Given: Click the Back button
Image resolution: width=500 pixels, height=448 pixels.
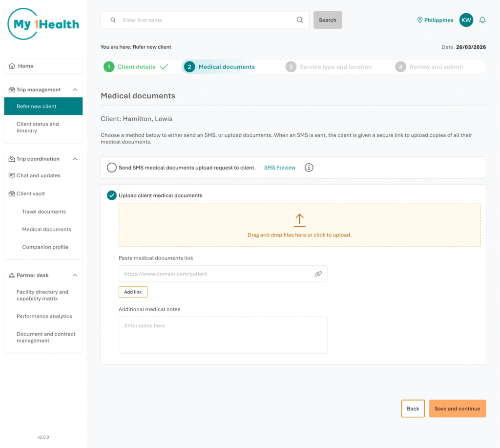Looking at the screenshot, I should pyautogui.click(x=413, y=408).
